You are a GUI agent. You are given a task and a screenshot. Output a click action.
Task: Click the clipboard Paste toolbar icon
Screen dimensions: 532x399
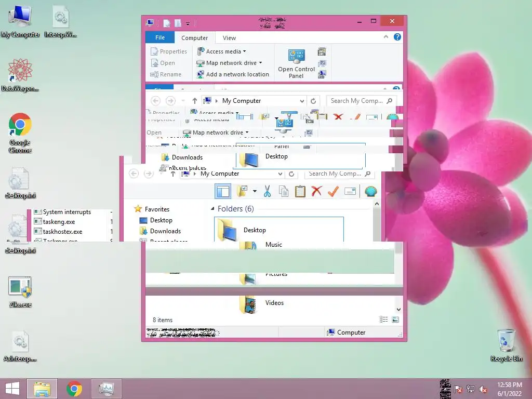[x=300, y=191]
